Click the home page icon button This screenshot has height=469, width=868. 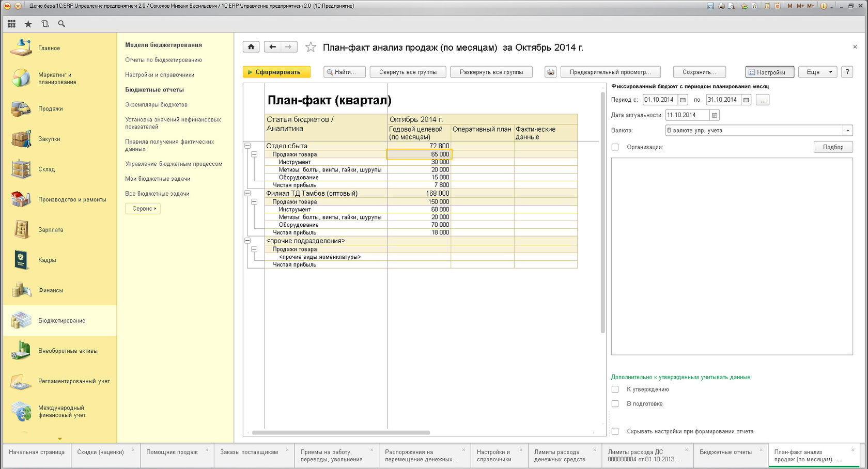click(x=251, y=47)
